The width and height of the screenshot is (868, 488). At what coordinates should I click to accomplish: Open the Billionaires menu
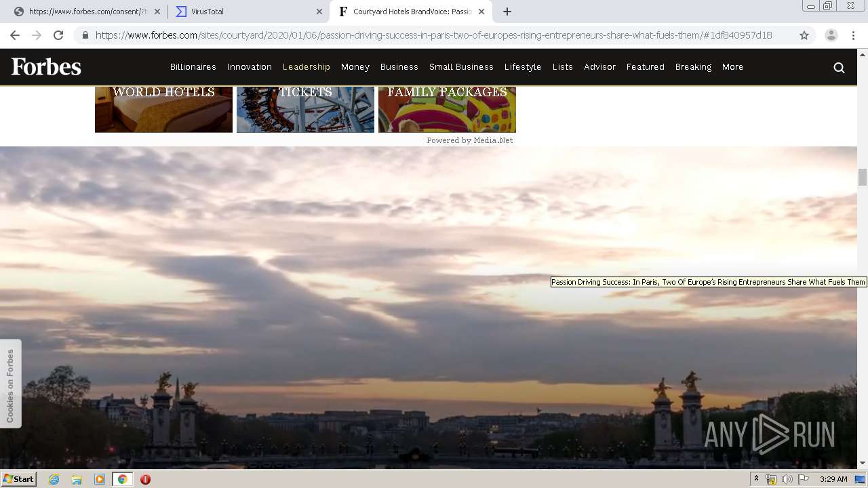coord(193,66)
